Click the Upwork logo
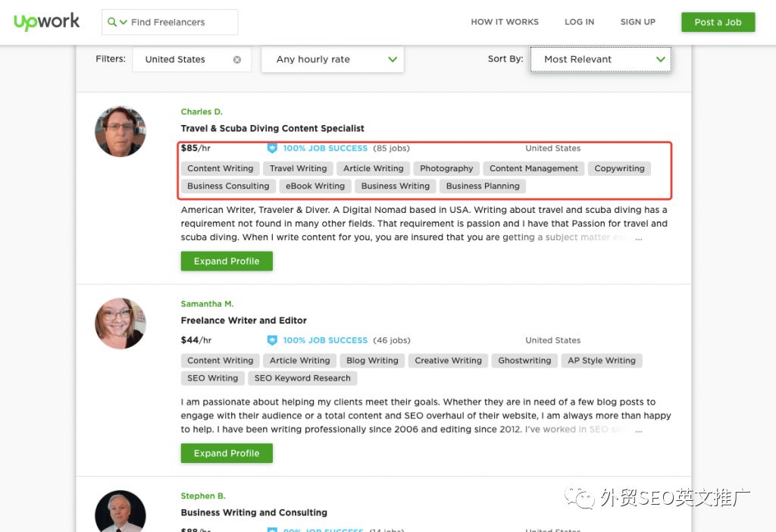Screen dimensions: 776x532 coord(46,21)
